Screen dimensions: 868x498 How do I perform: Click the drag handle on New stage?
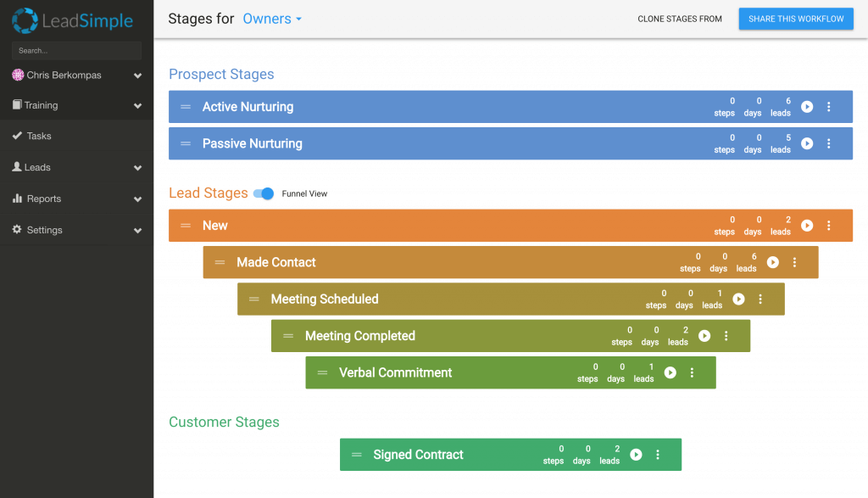[x=186, y=226]
